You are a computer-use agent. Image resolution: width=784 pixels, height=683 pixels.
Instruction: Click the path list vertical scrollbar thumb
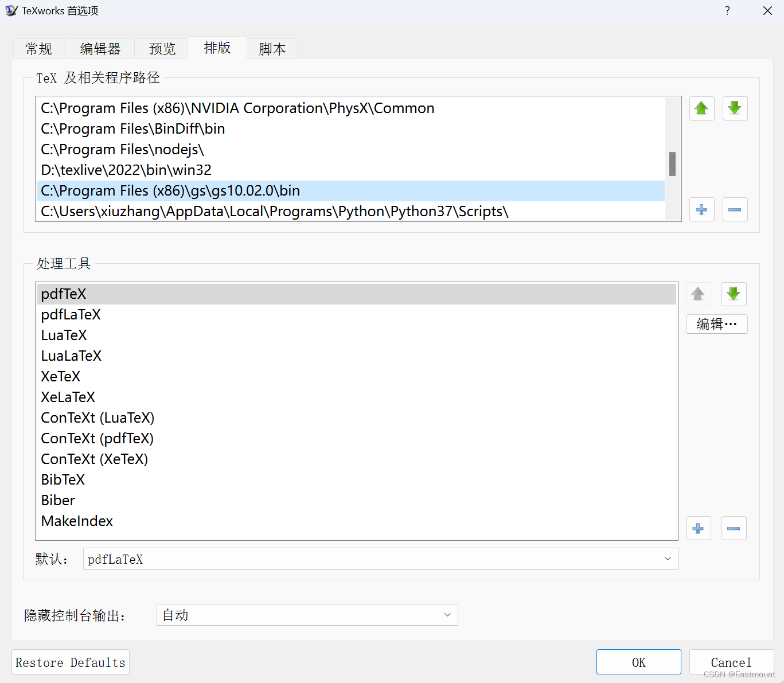click(672, 164)
